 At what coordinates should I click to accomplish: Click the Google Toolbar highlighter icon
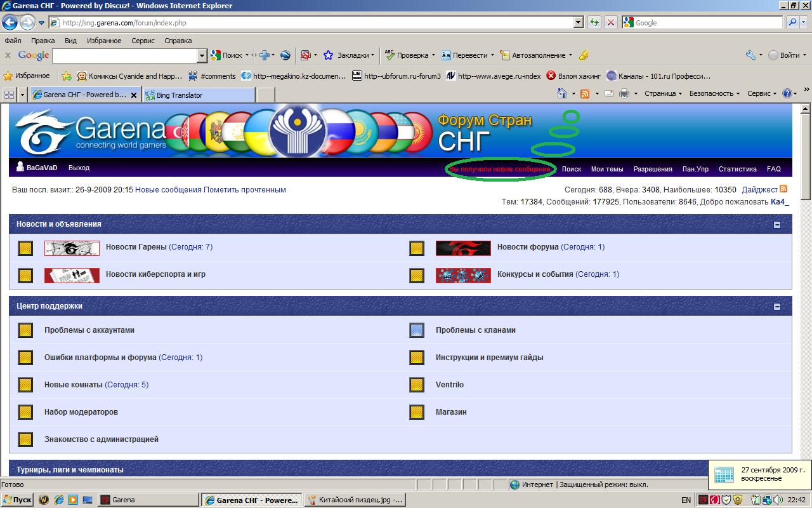click(x=584, y=55)
